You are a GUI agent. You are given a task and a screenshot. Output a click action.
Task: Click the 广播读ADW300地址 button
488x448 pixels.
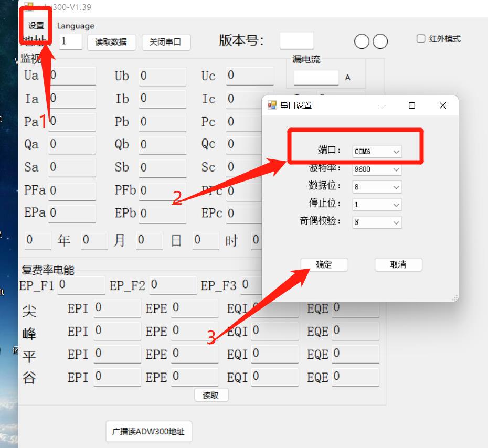pyautogui.click(x=148, y=431)
